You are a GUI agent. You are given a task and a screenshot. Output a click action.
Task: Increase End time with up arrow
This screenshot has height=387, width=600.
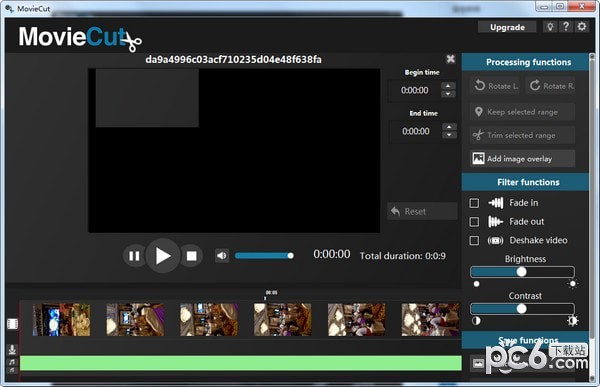point(449,126)
